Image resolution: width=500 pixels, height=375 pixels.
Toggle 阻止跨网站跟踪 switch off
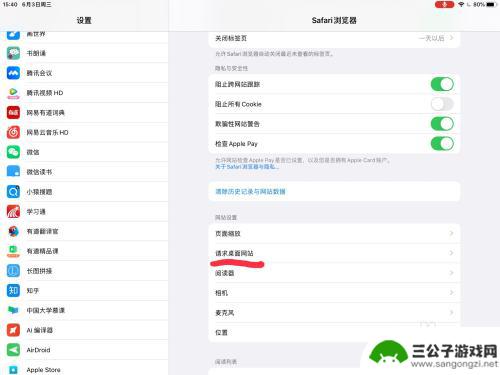[x=442, y=84]
